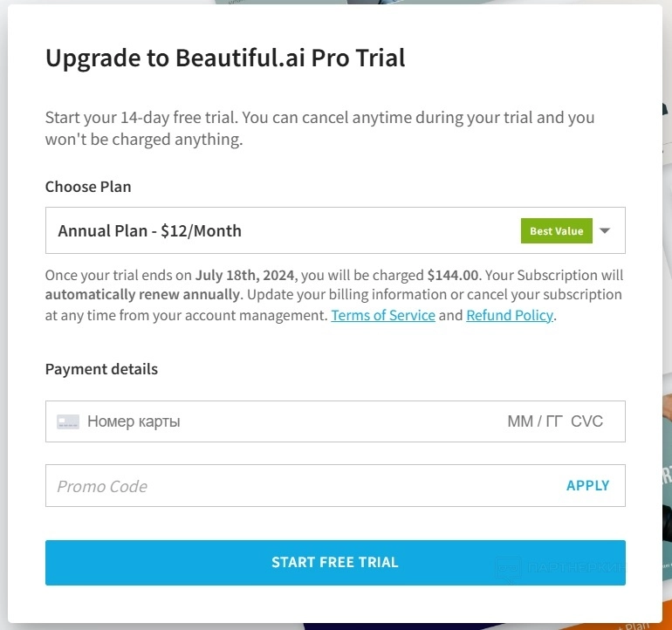Click the bold automatically renew annually text
672x630 pixels.
(x=142, y=295)
